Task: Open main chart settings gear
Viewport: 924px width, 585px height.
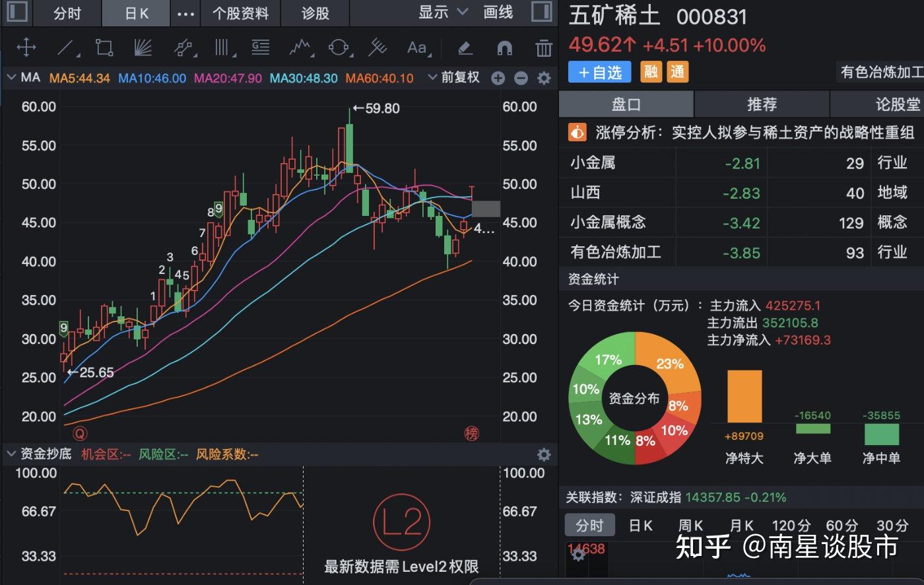Action: (544, 79)
